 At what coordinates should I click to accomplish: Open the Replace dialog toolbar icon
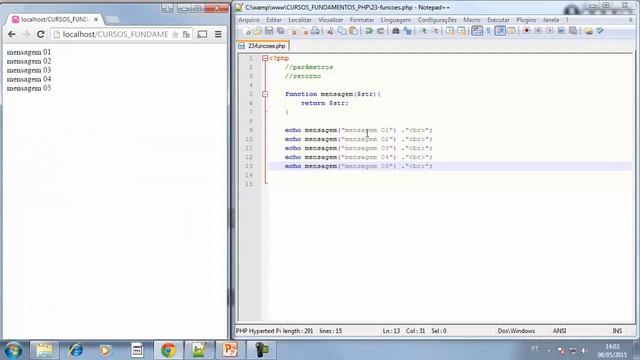[x=407, y=31]
